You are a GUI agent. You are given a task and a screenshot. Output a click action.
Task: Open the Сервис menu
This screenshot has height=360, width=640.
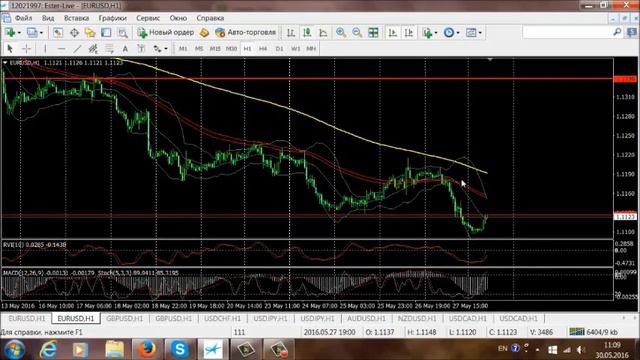click(x=148, y=18)
